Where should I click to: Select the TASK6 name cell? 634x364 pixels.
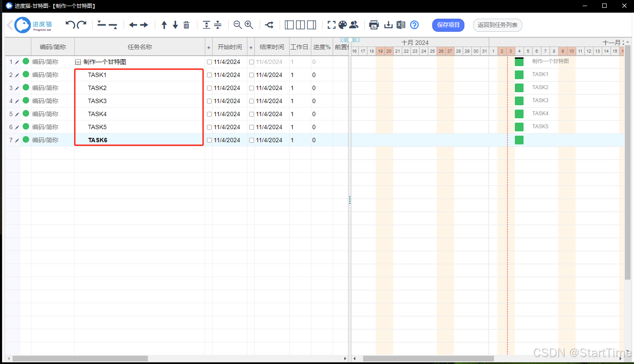coord(140,140)
